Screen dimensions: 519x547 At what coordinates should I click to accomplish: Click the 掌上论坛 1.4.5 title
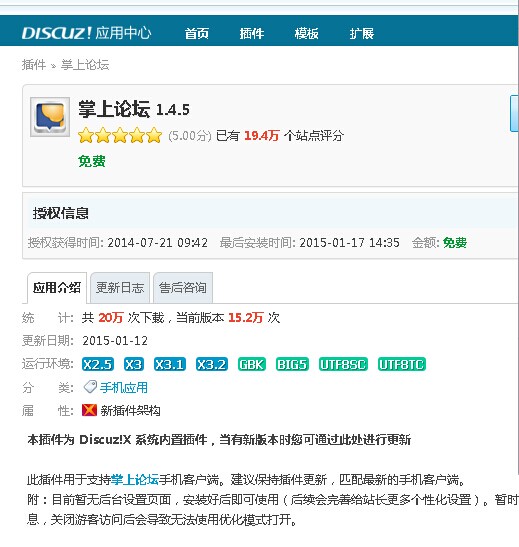(134, 109)
